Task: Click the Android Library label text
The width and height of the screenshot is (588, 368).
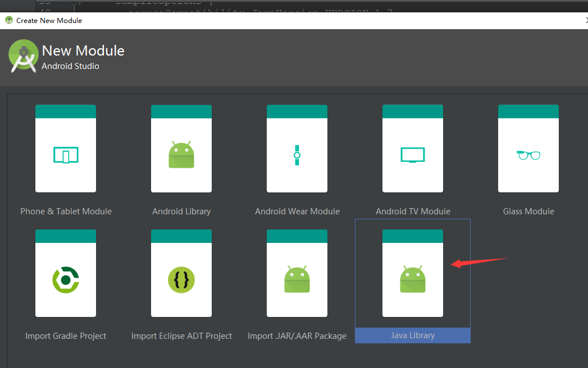Action: point(181,211)
